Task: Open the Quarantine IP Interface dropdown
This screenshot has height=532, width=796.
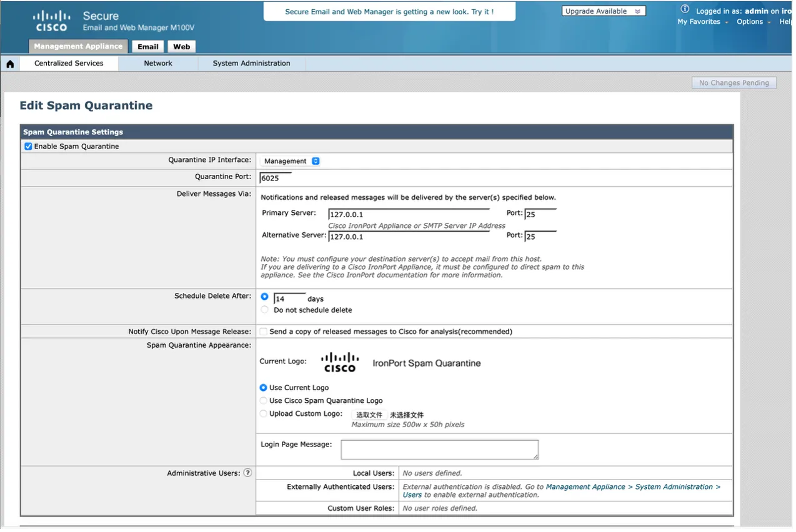Action: coord(291,161)
